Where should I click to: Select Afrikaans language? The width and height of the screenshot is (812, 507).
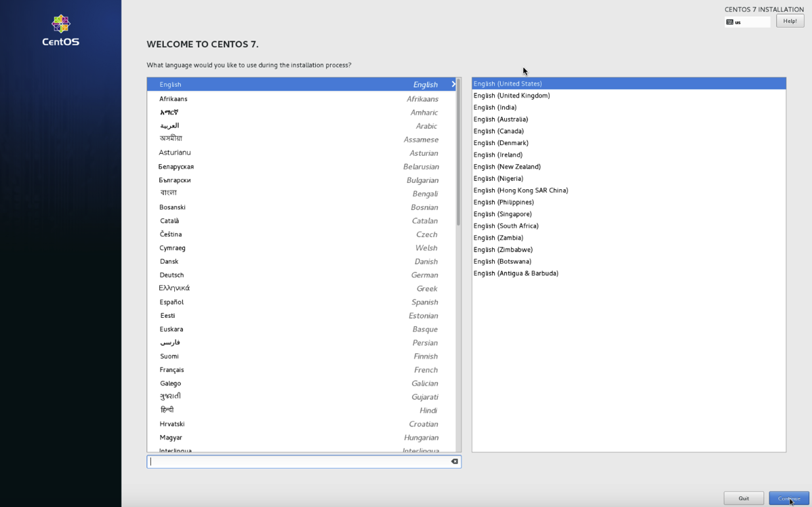302,98
